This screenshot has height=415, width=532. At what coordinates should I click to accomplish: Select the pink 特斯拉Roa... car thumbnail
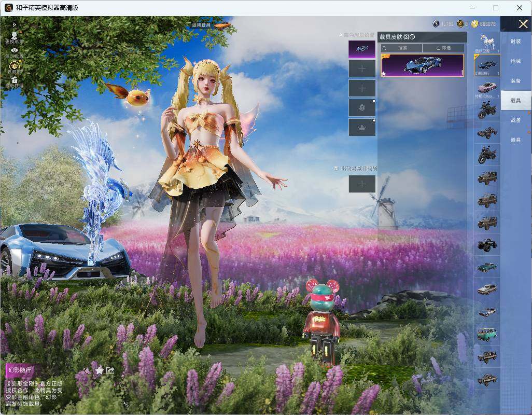[x=487, y=88]
